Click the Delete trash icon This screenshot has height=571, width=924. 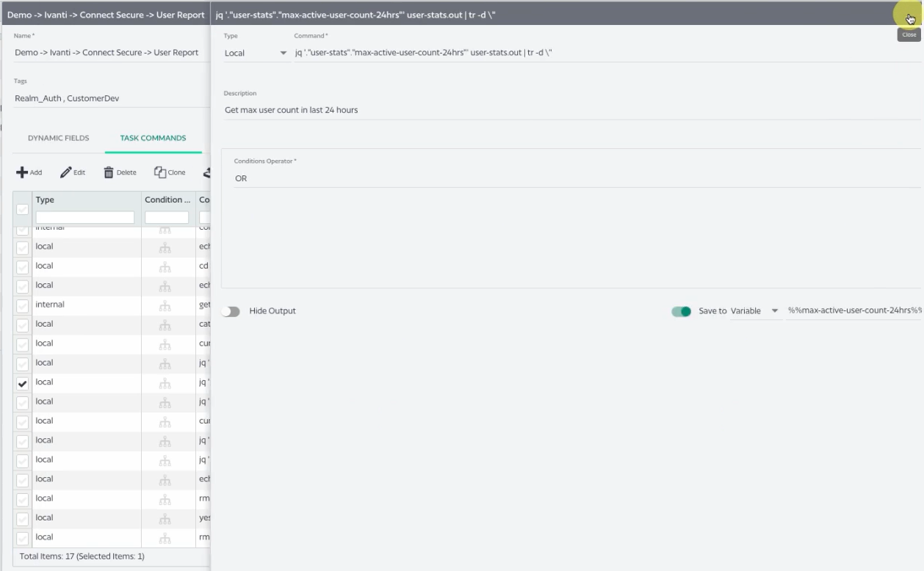tap(109, 172)
